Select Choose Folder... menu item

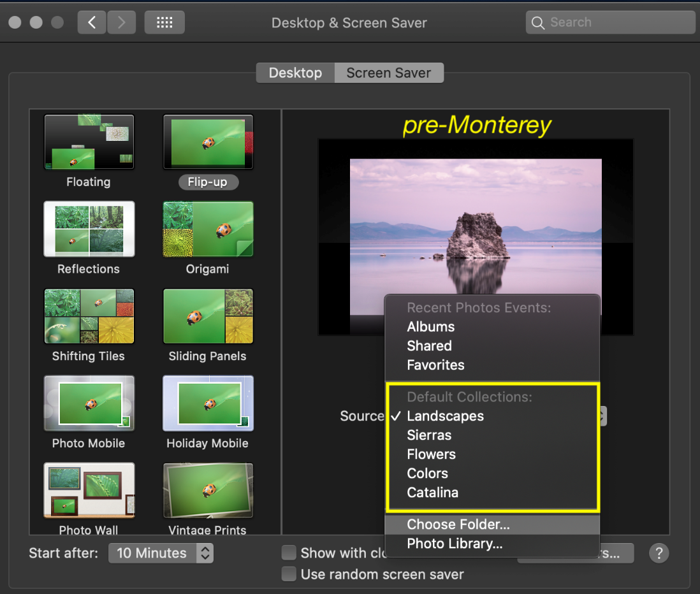[x=492, y=525]
